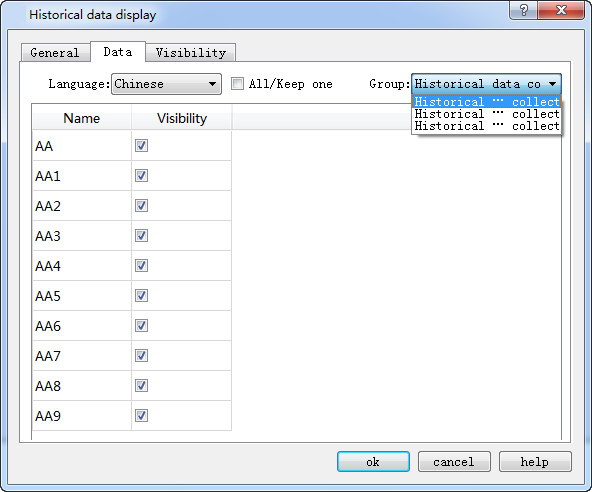Image resolution: width=592 pixels, height=492 pixels.
Task: Select the AA1 name cell
Action: (82, 176)
